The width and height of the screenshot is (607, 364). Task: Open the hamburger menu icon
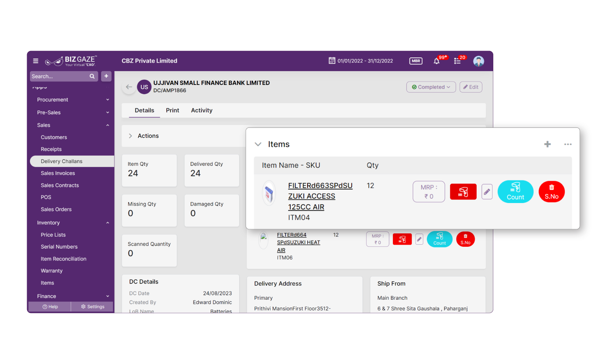pos(36,61)
